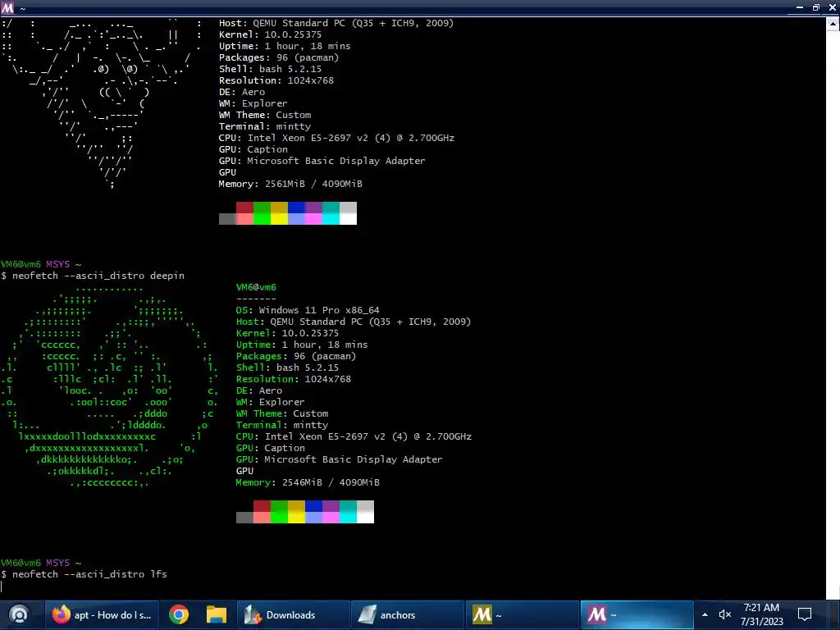Click the green 'Shell: bash 5.2.15' line
The height and width of the screenshot is (630, 840).
(287, 367)
